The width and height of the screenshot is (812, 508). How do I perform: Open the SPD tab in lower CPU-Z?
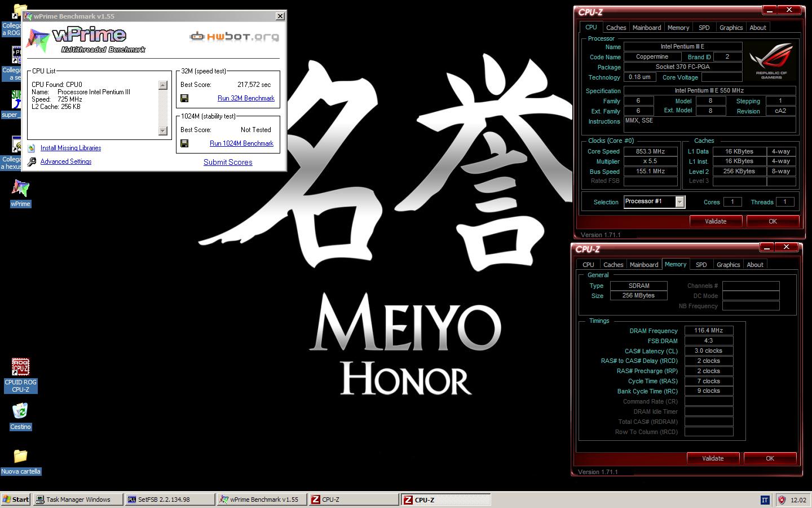701,265
